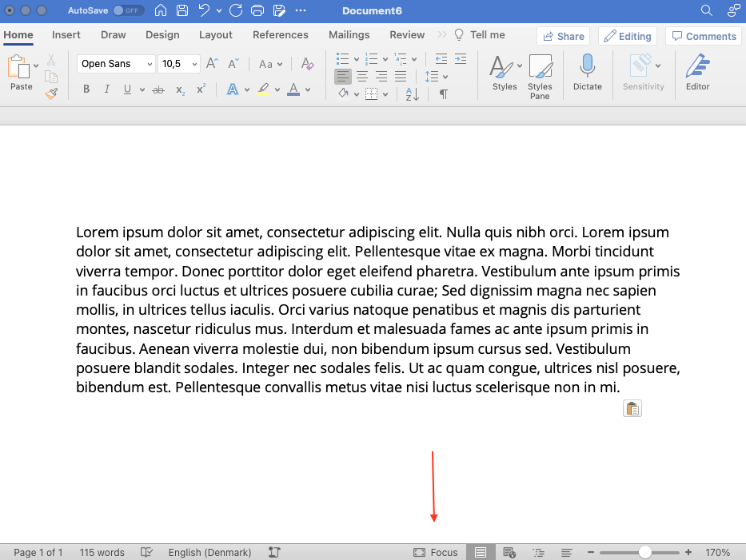Viewport: 746px width, 560px height.
Task: Save the document with the floppy disk icon
Action: point(182,10)
